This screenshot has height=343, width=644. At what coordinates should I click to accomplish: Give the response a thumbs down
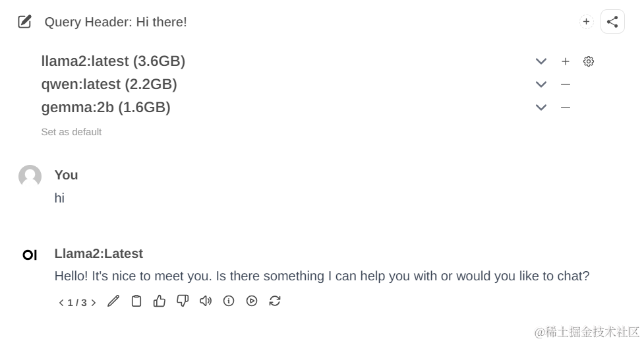[183, 301]
